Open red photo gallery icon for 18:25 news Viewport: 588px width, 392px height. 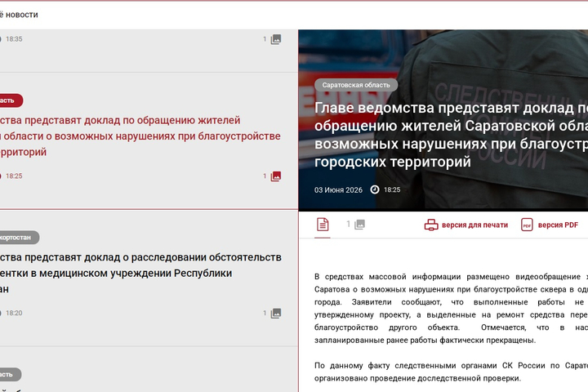click(x=276, y=176)
